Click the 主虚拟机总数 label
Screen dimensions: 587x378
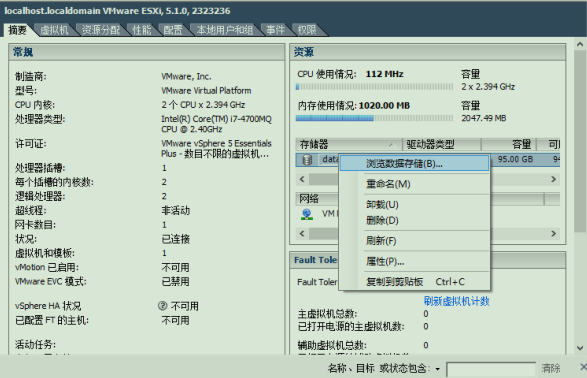pyautogui.click(x=328, y=314)
